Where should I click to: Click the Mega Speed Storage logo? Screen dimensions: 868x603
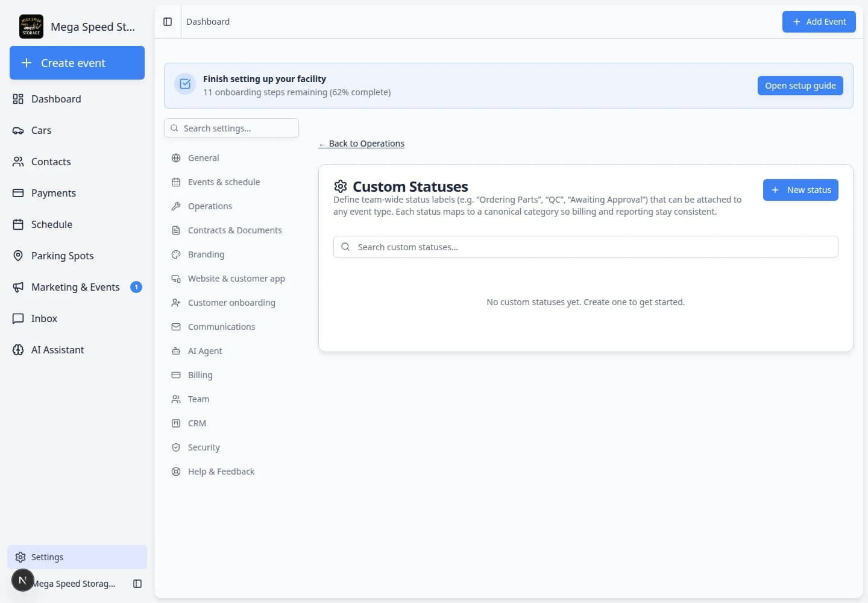tap(31, 27)
